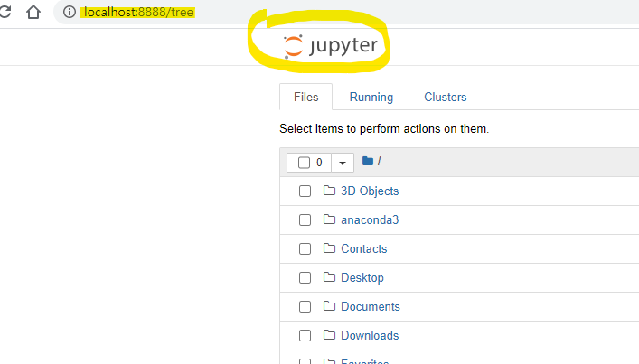The width and height of the screenshot is (639, 364).
Task: Switch to the Clusters tab
Action: coord(445,97)
